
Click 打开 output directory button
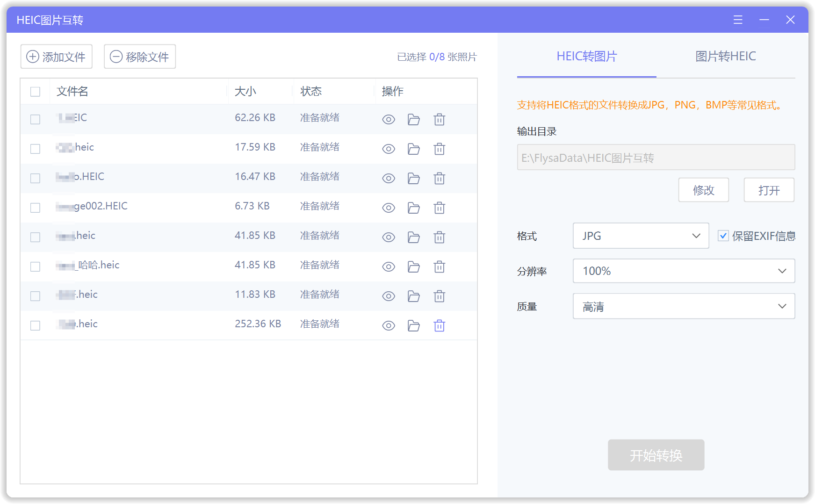point(769,190)
